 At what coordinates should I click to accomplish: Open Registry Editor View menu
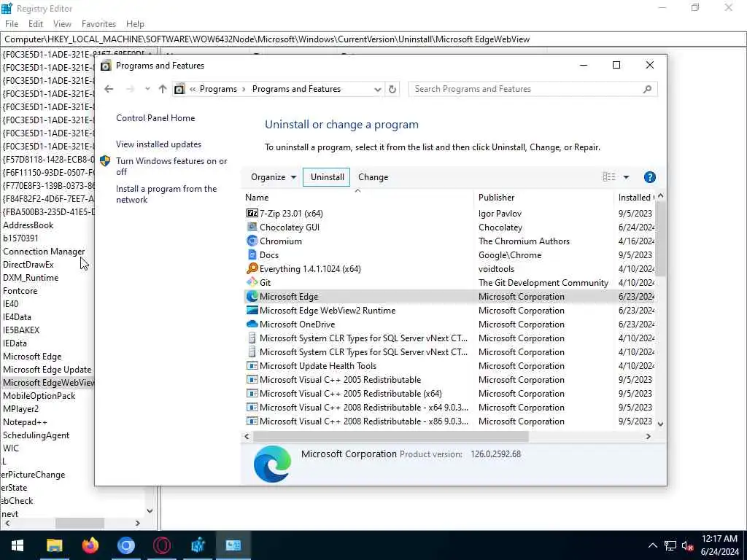[62, 24]
